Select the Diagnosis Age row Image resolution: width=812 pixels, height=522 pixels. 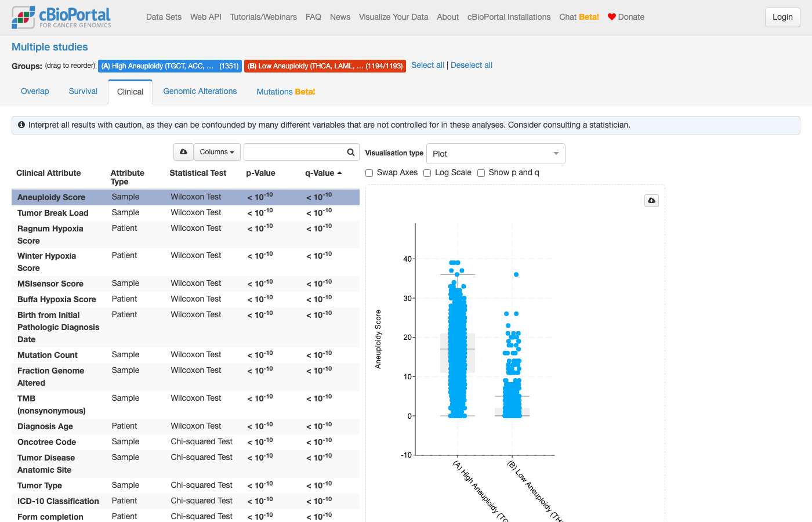(186, 426)
